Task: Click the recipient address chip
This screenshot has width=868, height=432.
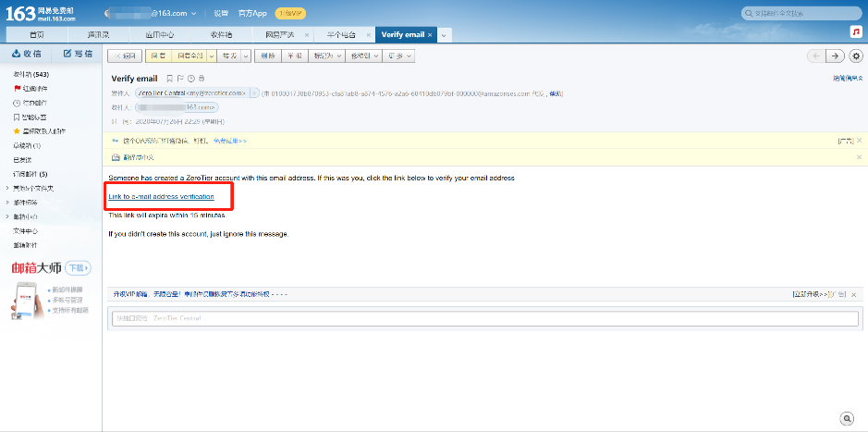Action: (x=177, y=107)
